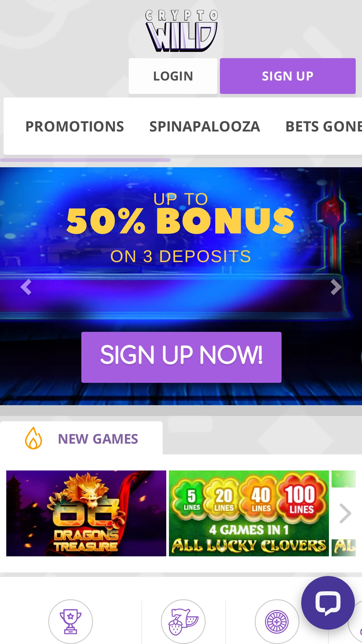The image size is (362, 644).
Task: Open the Promotions menu item
Action: [x=74, y=126]
